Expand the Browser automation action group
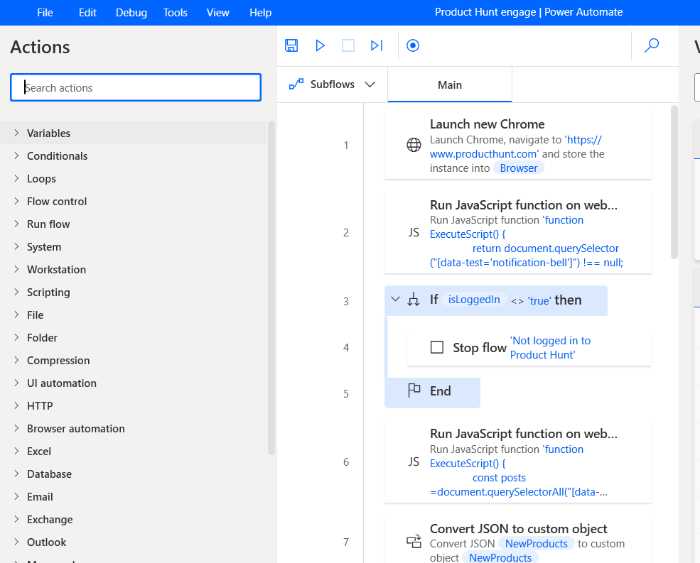The height and width of the screenshot is (563, 700). tap(17, 428)
